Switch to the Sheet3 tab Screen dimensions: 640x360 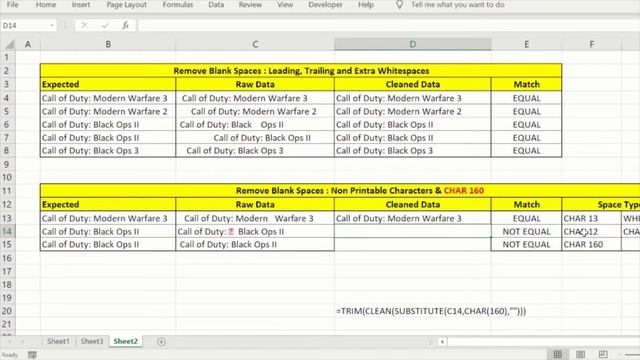[x=91, y=341]
